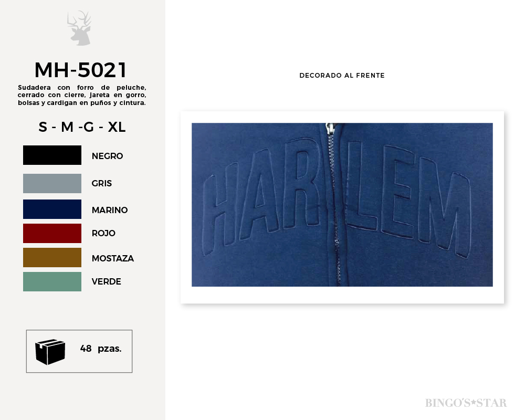The width and height of the screenshot is (525, 420).
Task: Click the MARINO color label text
Action: pos(110,210)
